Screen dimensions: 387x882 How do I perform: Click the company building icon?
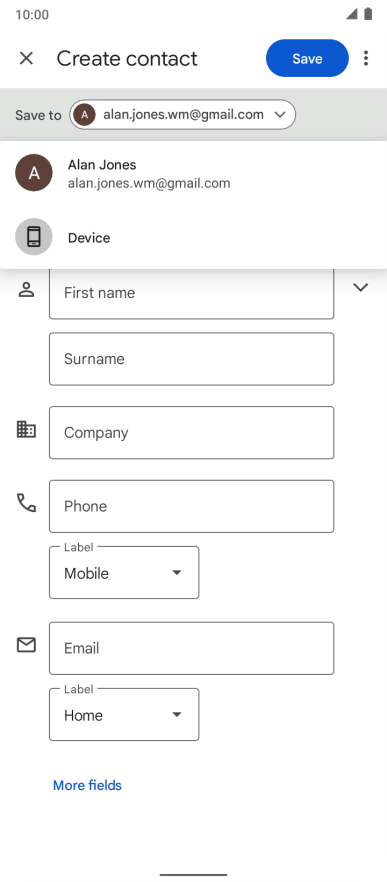26,430
